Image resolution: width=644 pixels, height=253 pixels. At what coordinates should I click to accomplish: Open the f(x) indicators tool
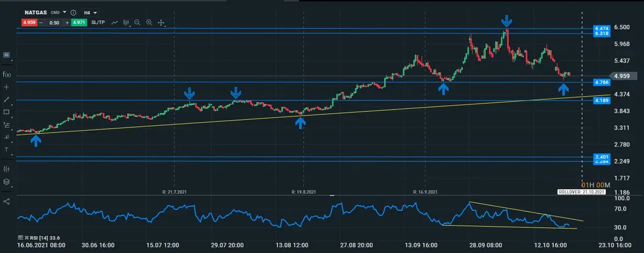click(6, 74)
